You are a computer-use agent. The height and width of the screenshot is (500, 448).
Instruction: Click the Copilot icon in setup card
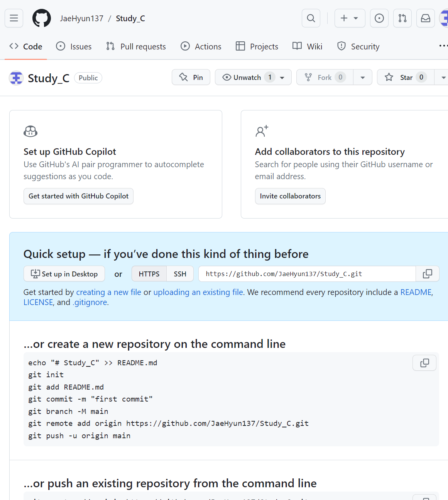pyautogui.click(x=30, y=131)
